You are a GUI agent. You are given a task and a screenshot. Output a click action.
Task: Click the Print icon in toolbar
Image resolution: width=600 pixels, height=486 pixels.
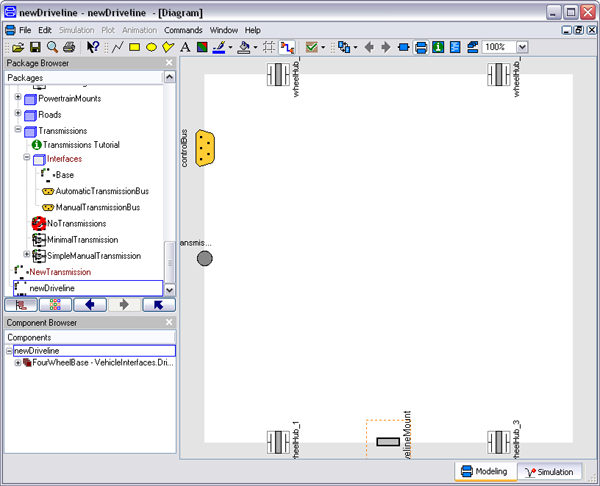(x=68, y=47)
